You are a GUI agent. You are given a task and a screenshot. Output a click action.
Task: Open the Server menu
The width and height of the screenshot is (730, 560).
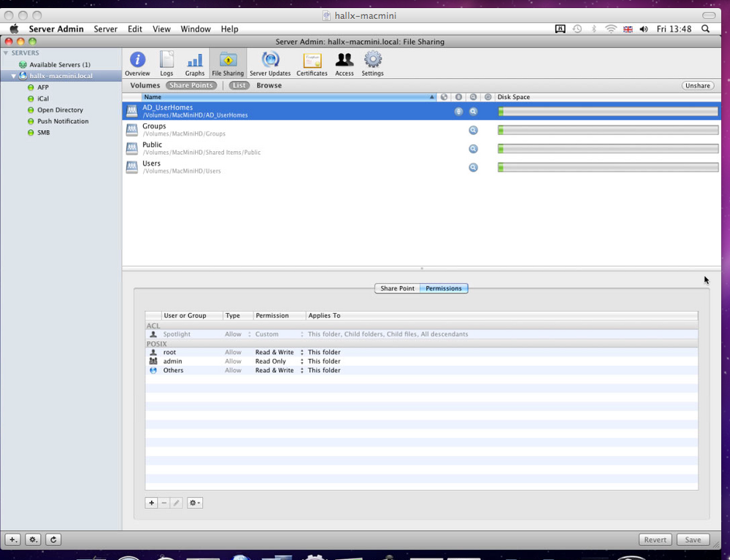tap(105, 29)
